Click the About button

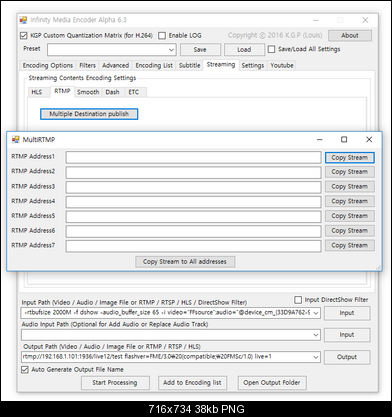coord(350,35)
